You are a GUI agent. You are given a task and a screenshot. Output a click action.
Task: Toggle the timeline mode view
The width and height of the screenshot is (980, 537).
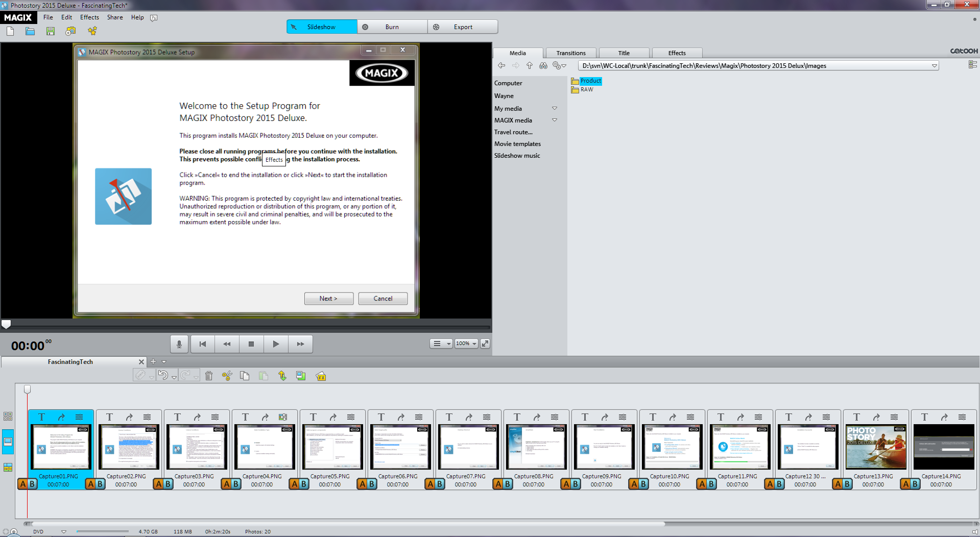[8, 467]
